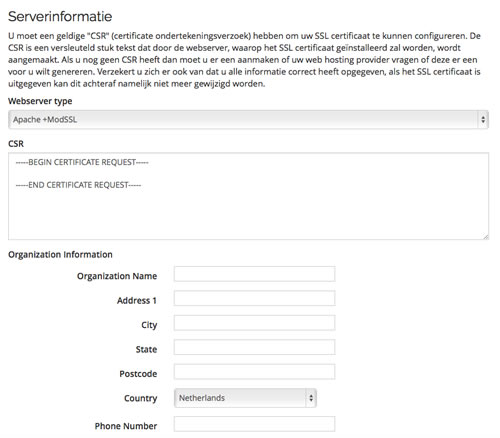Click the Country dropdown arrows icon

311,398
